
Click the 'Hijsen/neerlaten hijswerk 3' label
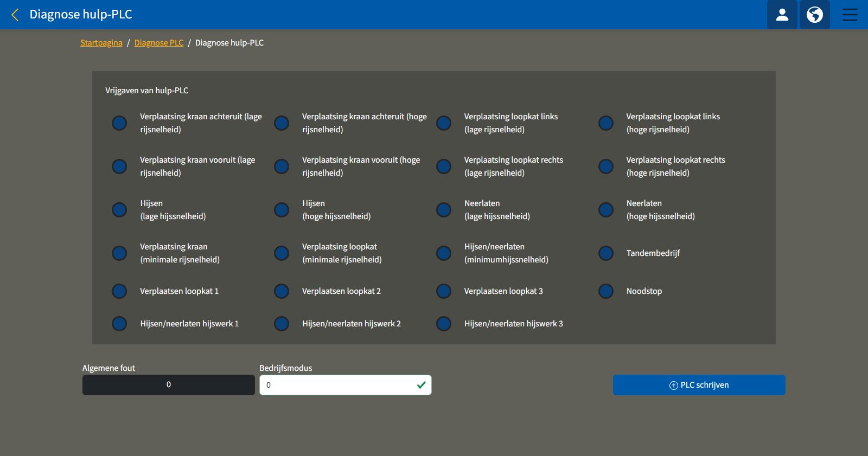[x=514, y=324]
